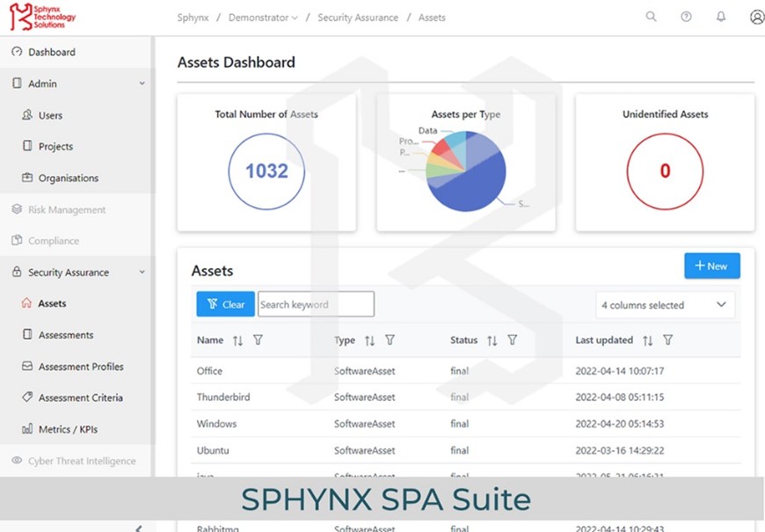Open the Demonstrator breadcrumb dropdown
The height and width of the screenshot is (532, 765).
click(x=263, y=18)
